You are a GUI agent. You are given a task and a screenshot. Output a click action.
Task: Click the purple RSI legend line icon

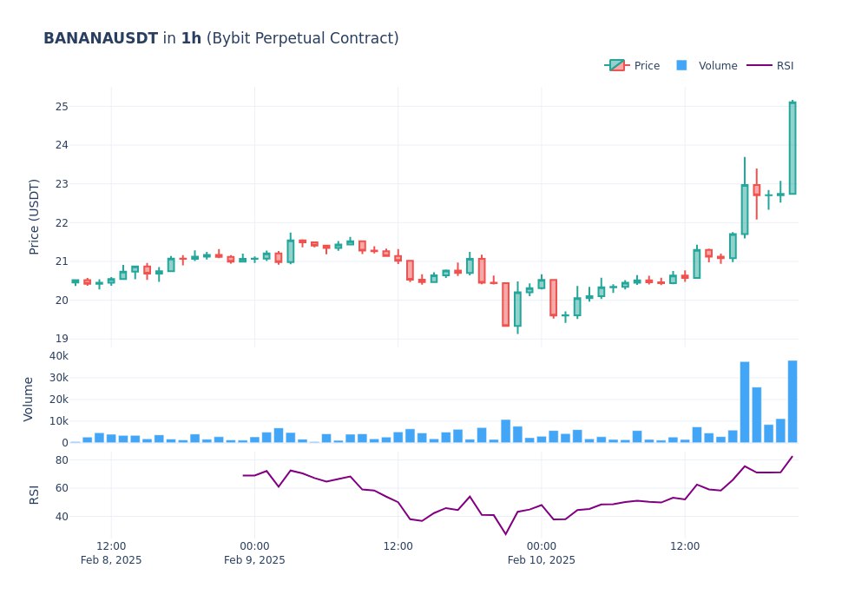pos(759,66)
